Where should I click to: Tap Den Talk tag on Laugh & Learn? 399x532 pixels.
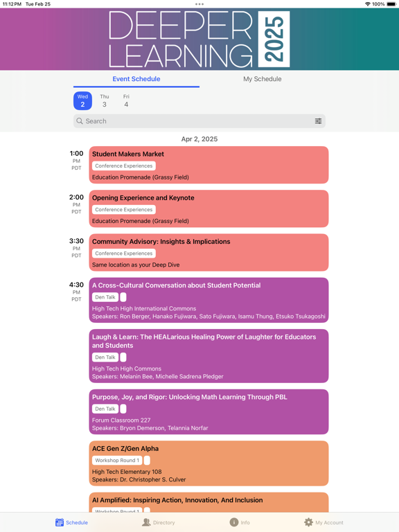tap(105, 357)
